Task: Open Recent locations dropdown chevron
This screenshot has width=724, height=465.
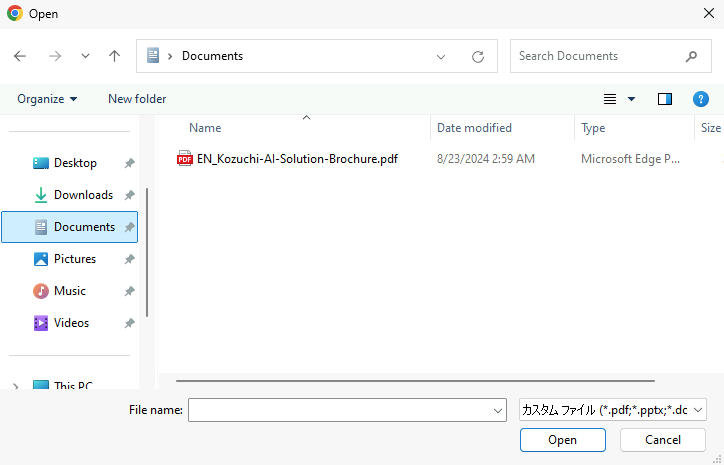Action: 85,57
